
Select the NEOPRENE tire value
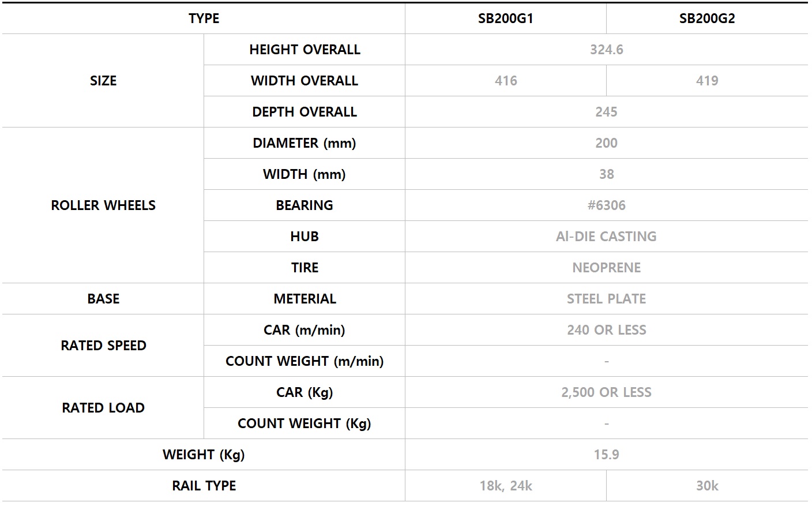(607, 268)
